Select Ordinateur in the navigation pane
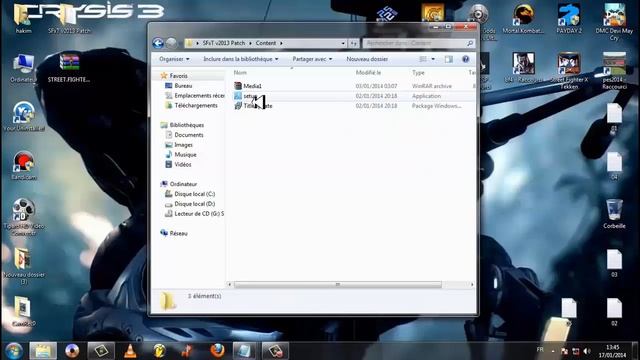Image resolution: width=640 pixels, height=360 pixels. coord(183,184)
